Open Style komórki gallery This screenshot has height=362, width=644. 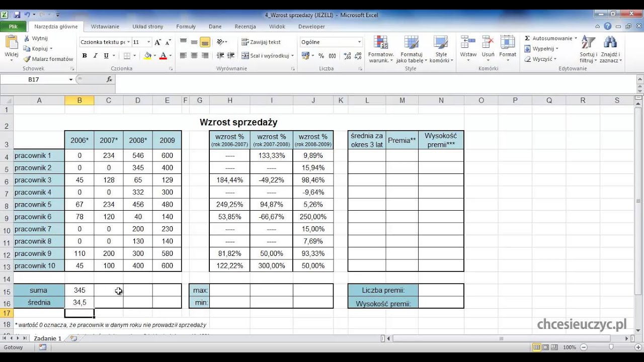click(441, 49)
